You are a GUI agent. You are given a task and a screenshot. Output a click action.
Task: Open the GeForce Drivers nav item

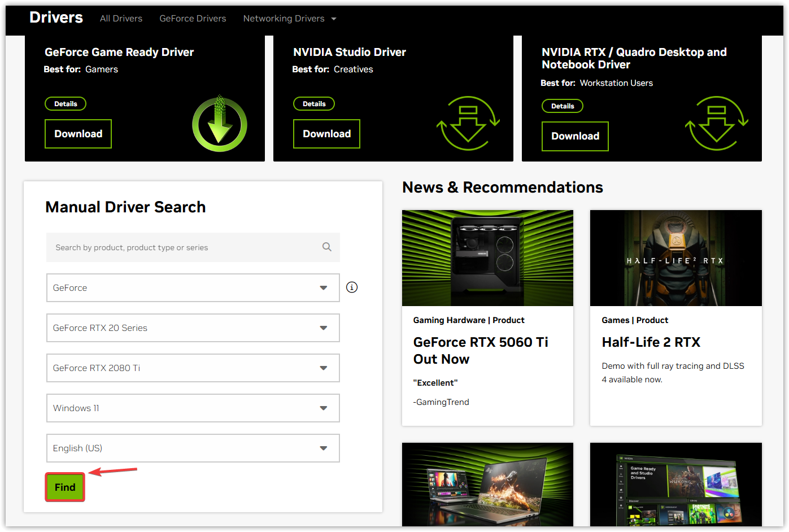click(193, 19)
